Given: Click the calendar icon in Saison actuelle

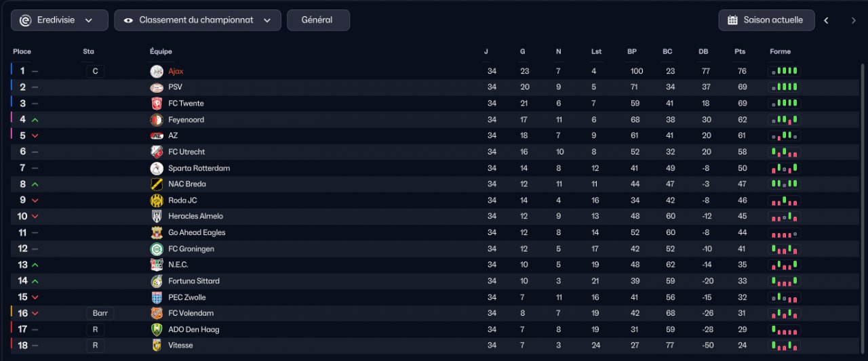Looking at the screenshot, I should tap(732, 20).
